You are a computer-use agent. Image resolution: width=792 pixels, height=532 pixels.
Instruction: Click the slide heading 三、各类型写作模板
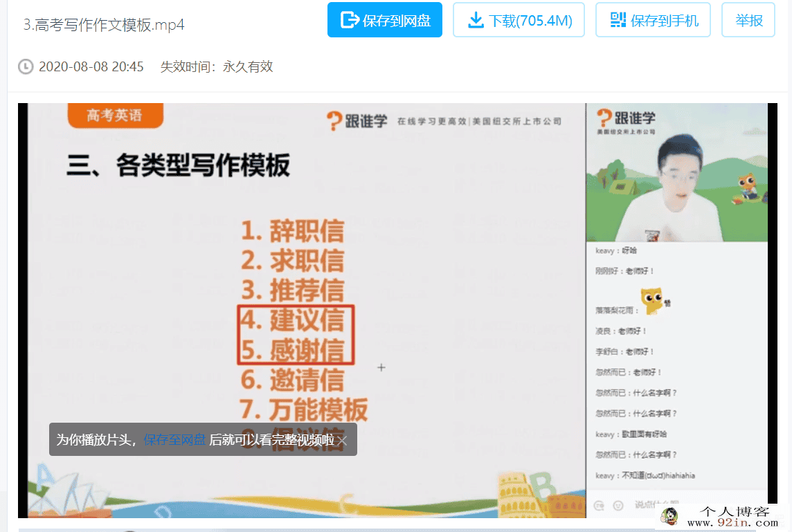[179, 165]
